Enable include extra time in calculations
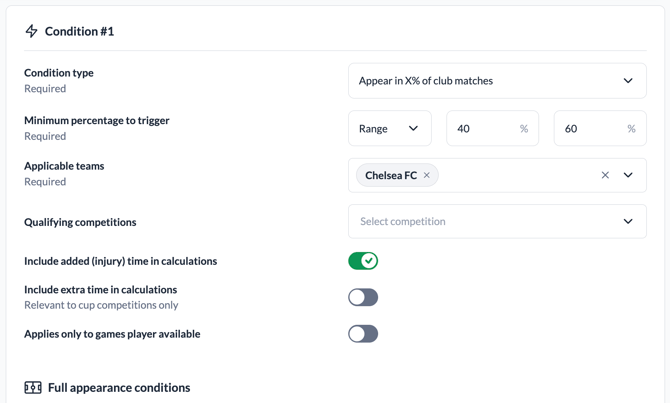Image resolution: width=670 pixels, height=403 pixels. pos(363,297)
